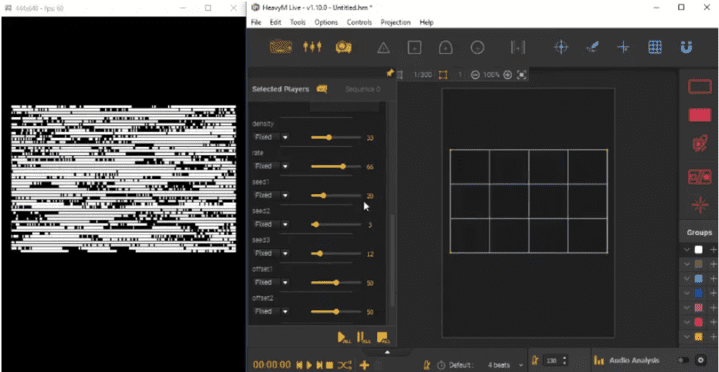
Task: Zoom out with the minus magnifier
Action: tap(475, 75)
